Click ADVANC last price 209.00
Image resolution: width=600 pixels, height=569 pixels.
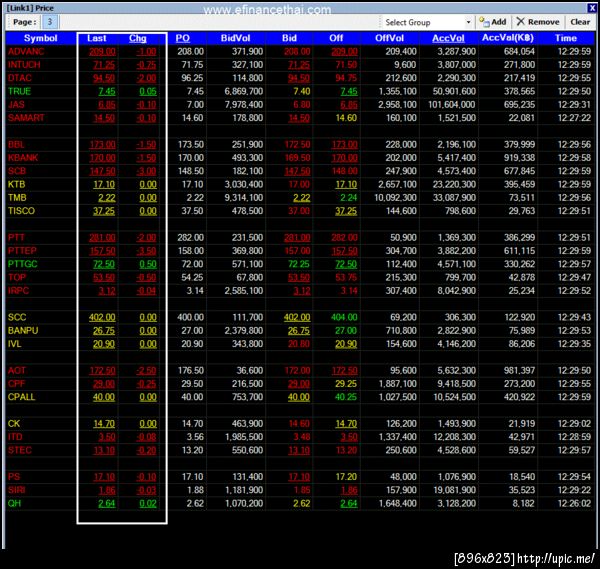pos(102,52)
